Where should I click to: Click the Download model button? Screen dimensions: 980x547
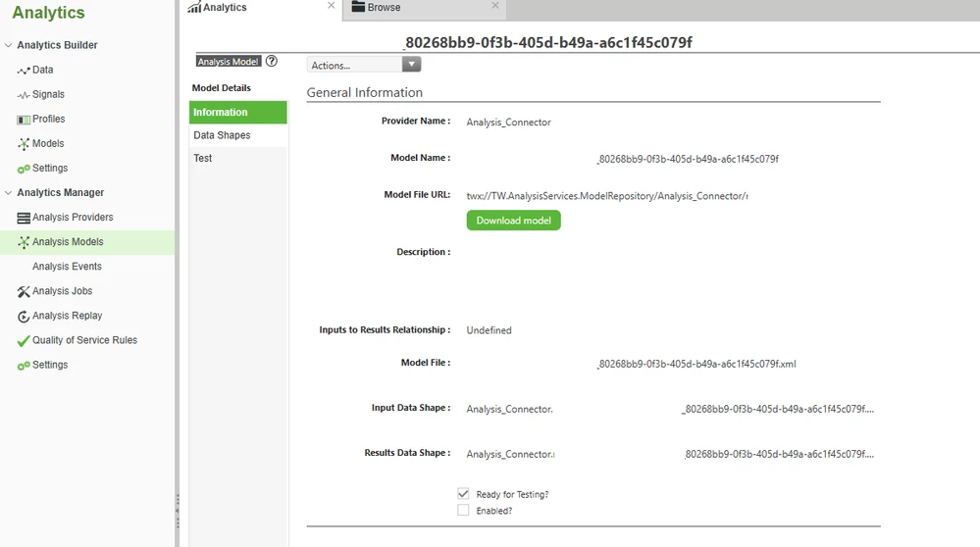coord(514,221)
